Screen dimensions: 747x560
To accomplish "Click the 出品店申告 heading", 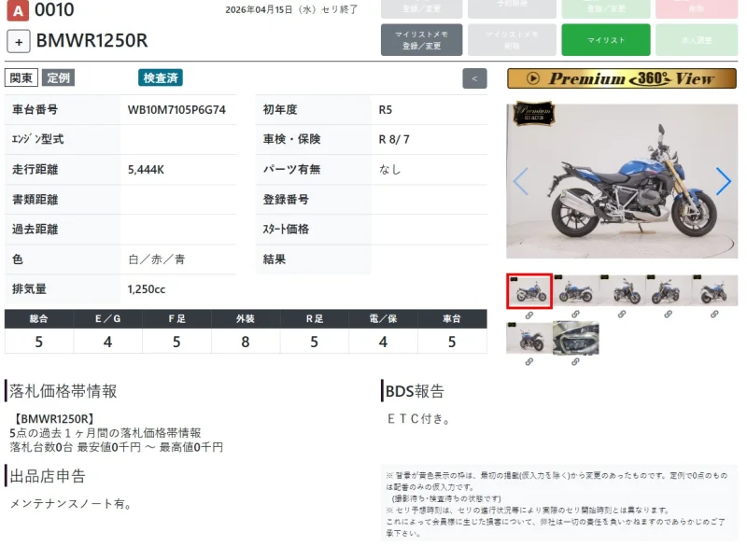I will pos(48,476).
